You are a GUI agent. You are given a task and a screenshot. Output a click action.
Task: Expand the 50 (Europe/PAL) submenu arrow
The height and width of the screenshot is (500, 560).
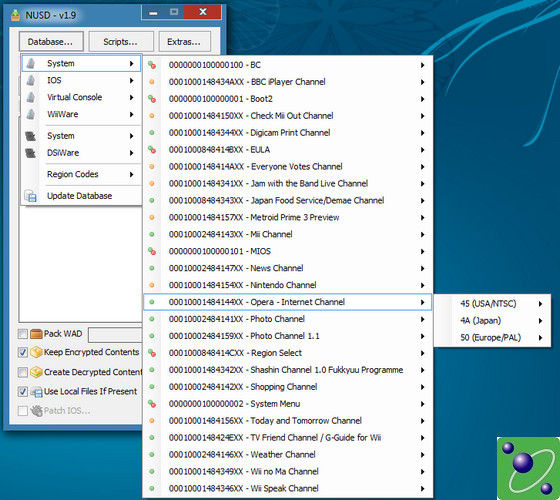click(x=540, y=338)
